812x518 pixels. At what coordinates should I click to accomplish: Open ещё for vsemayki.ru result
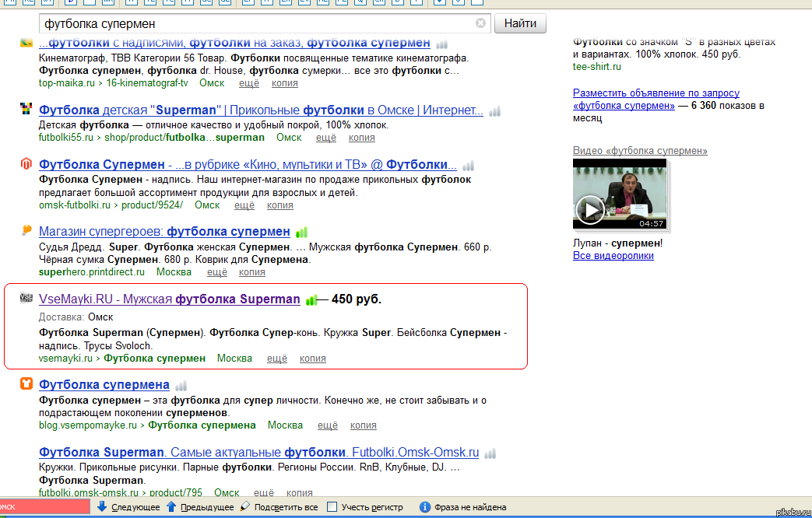click(x=277, y=359)
